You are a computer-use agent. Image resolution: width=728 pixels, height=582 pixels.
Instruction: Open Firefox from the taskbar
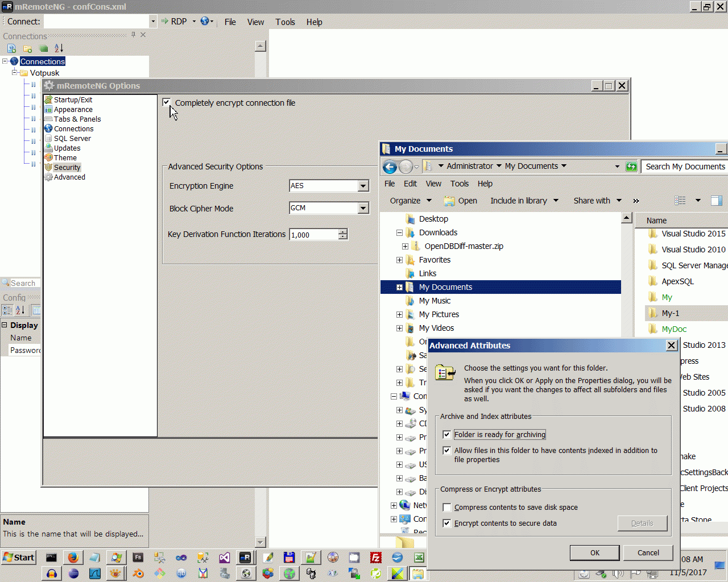click(73, 558)
